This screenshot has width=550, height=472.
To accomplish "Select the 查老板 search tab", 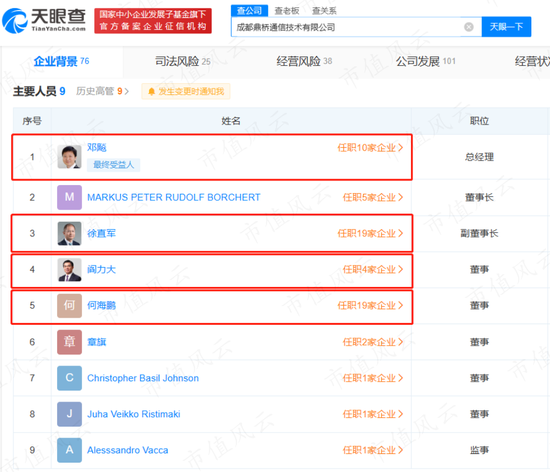I will (287, 11).
